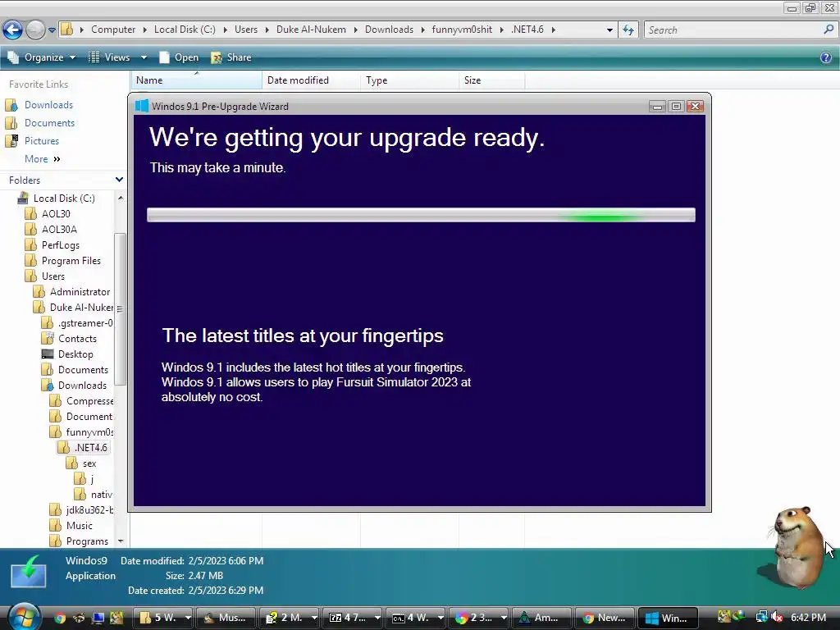This screenshot has height=630, width=840.
Task: Select Duke Al-Nukem in the address breadcrumb
Action: point(311,30)
